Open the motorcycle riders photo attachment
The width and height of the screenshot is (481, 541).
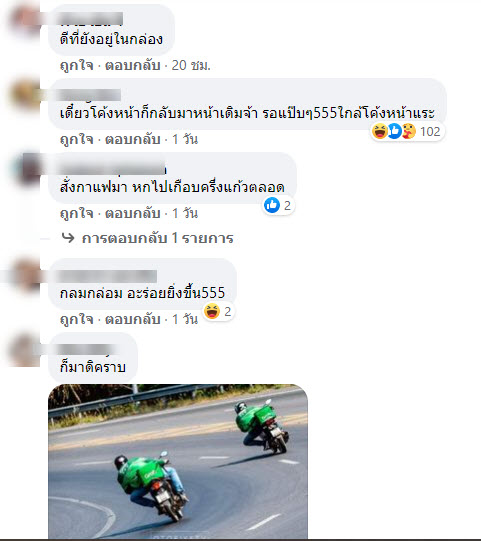click(178, 461)
